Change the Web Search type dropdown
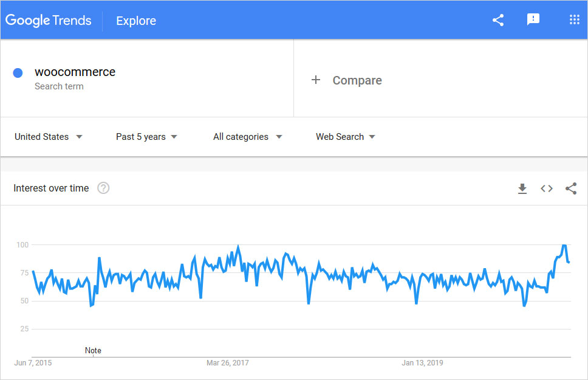This screenshot has height=380, width=588. pos(345,137)
